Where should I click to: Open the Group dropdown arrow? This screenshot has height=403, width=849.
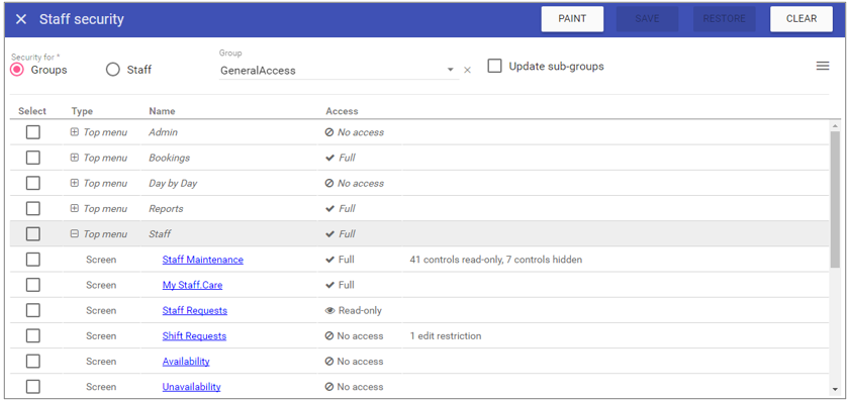(451, 71)
